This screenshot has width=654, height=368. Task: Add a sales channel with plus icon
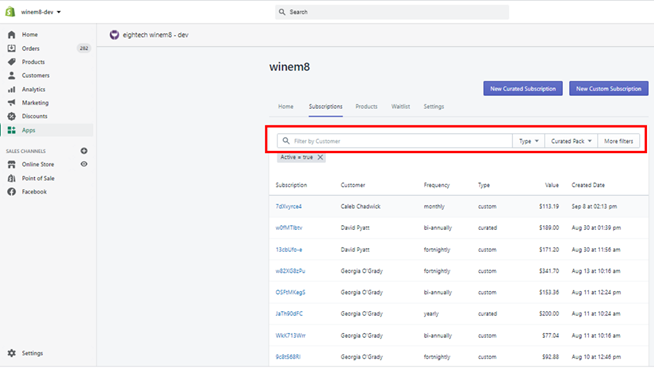pos(84,151)
